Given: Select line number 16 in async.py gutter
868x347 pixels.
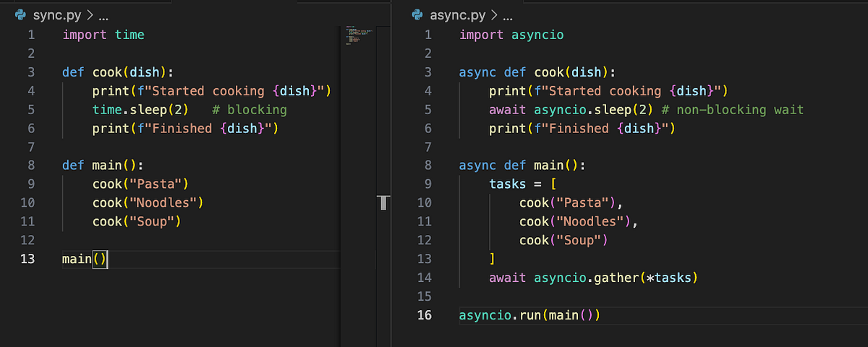Looking at the screenshot, I should coord(424,315).
